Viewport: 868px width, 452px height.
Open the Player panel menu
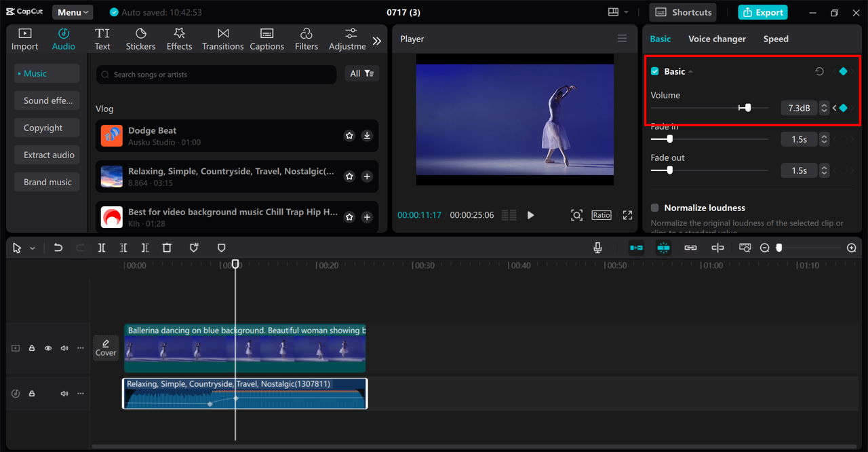[x=622, y=39]
